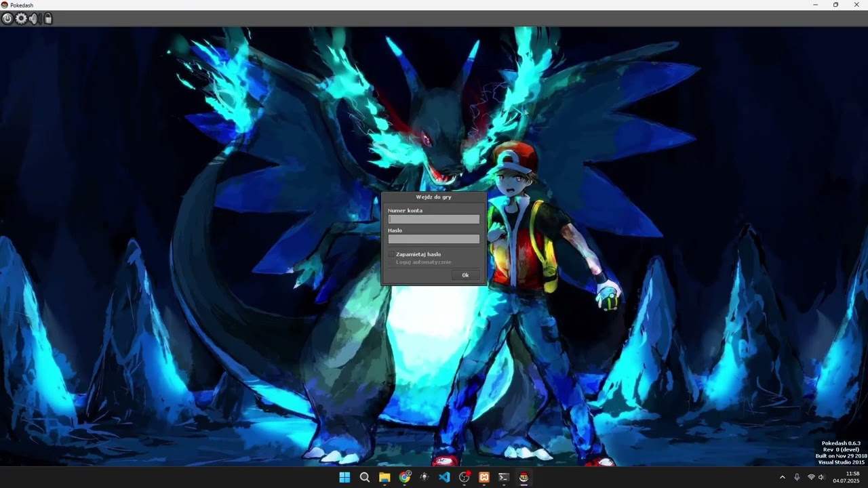Open system volume tray icon
Viewport: 868px width, 488px height.
[821, 477]
